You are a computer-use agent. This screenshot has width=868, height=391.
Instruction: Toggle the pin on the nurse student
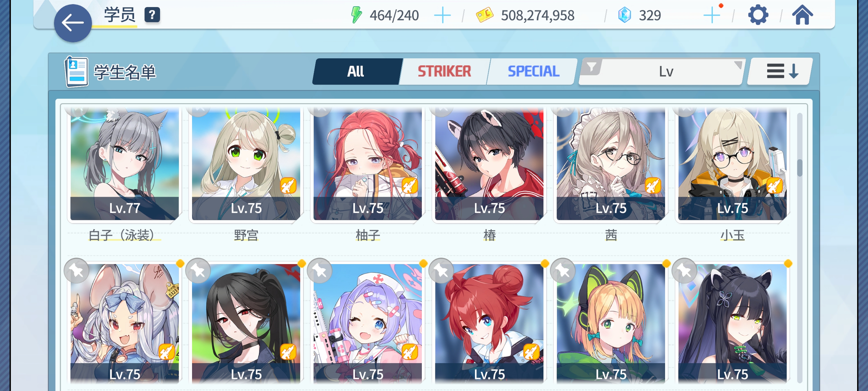tap(320, 271)
